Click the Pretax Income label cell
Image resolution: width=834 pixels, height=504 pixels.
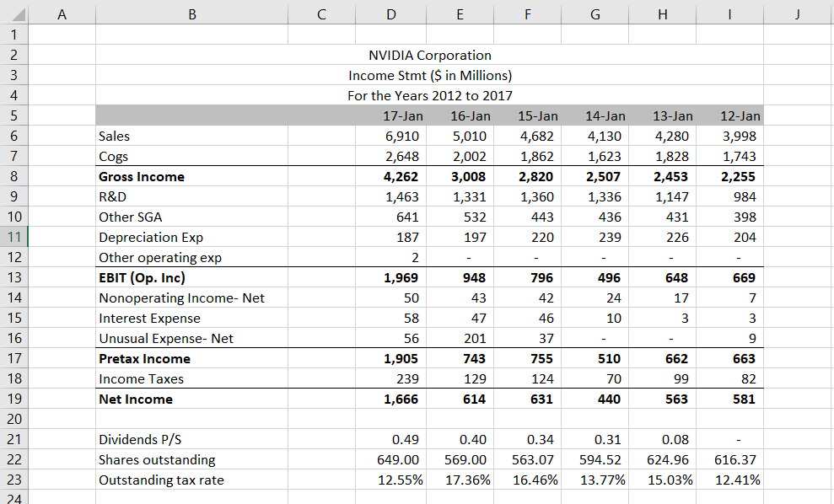(x=192, y=358)
